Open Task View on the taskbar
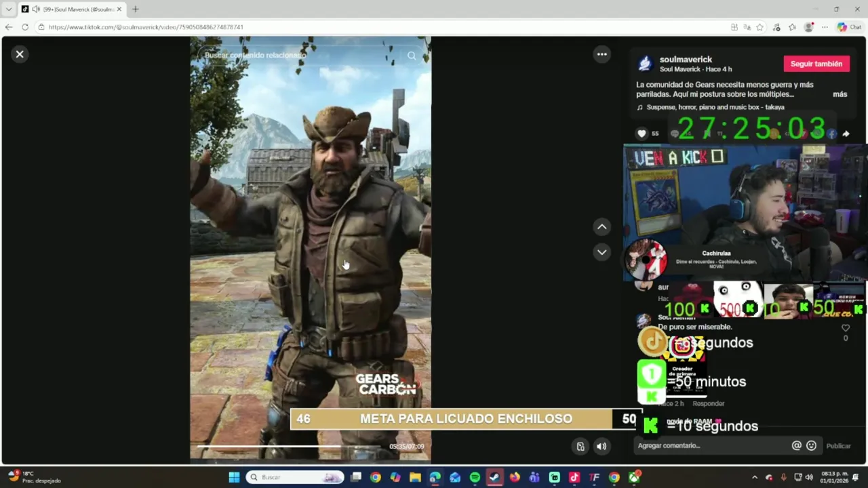This screenshot has width=868, height=488. click(356, 477)
